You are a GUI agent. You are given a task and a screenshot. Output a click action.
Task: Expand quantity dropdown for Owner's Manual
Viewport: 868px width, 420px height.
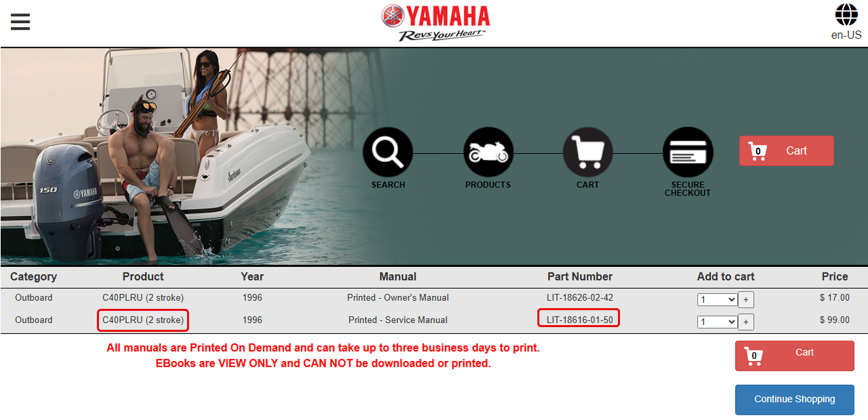point(717,299)
